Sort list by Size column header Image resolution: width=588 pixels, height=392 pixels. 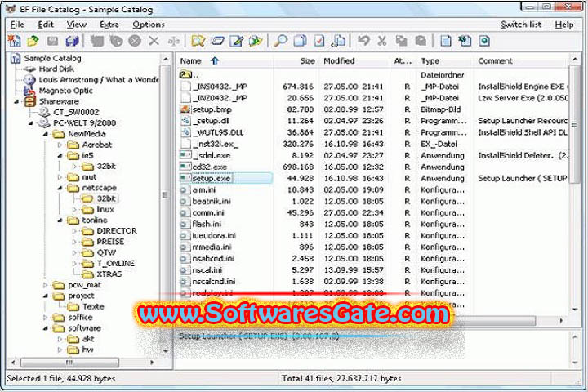(296, 60)
